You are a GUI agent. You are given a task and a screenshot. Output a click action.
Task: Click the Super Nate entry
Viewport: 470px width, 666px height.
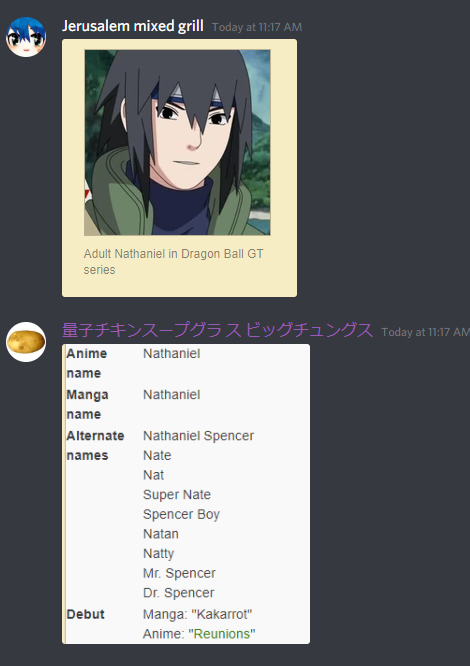point(177,494)
